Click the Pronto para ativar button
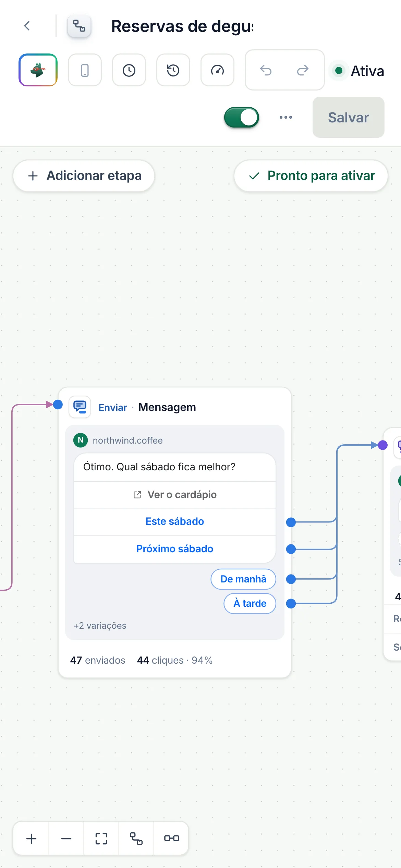 (x=311, y=176)
